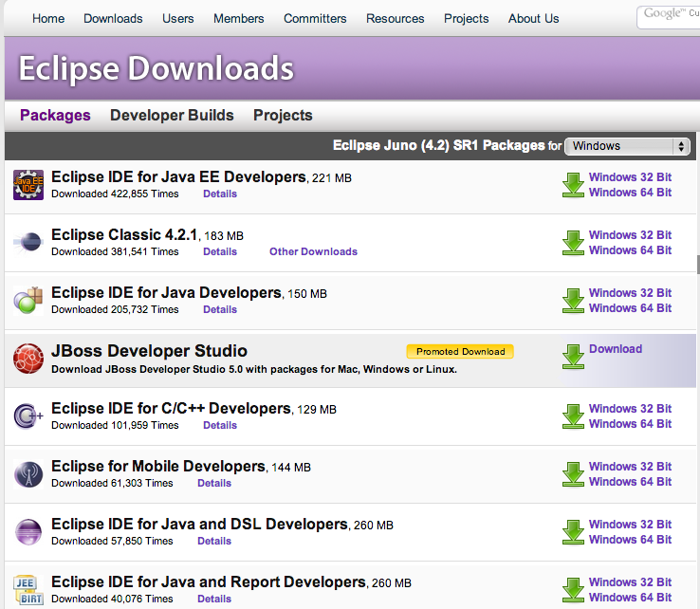Click the Eclipse IDE for Java EE Developers title

[x=179, y=177]
